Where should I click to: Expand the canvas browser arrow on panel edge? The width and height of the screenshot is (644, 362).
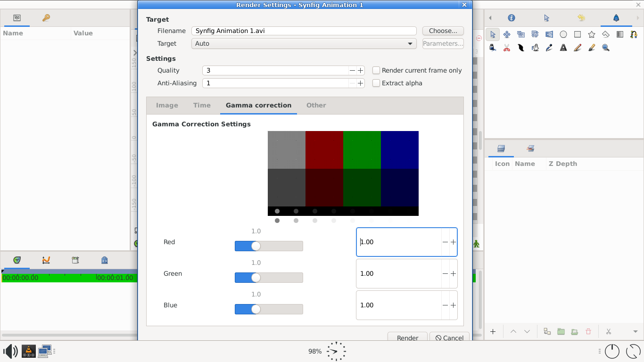[135, 53]
